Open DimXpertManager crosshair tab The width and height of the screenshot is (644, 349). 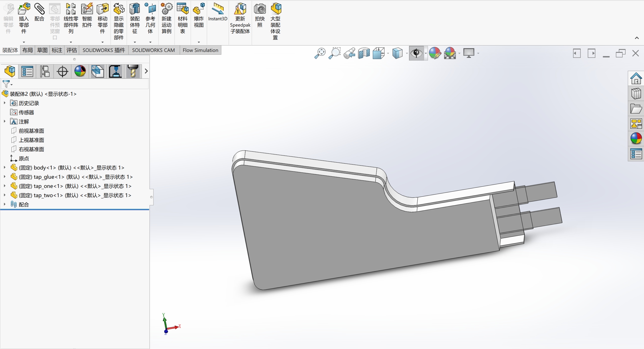point(62,71)
